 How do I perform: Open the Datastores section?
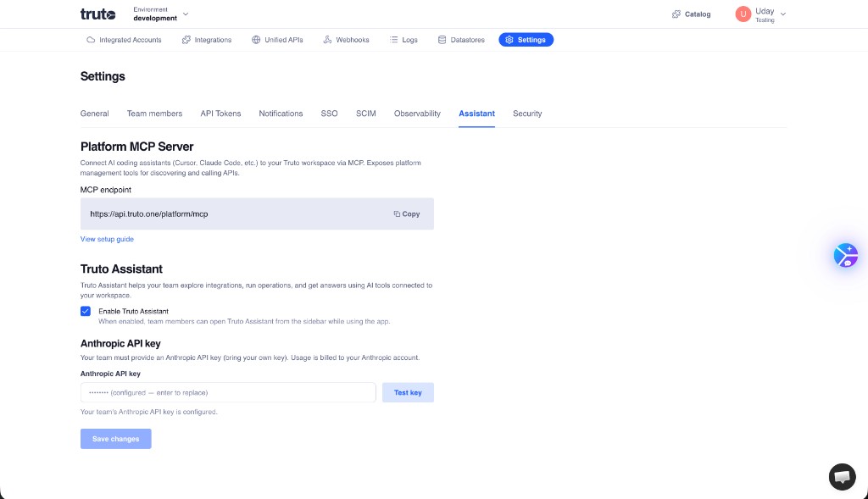tap(461, 40)
